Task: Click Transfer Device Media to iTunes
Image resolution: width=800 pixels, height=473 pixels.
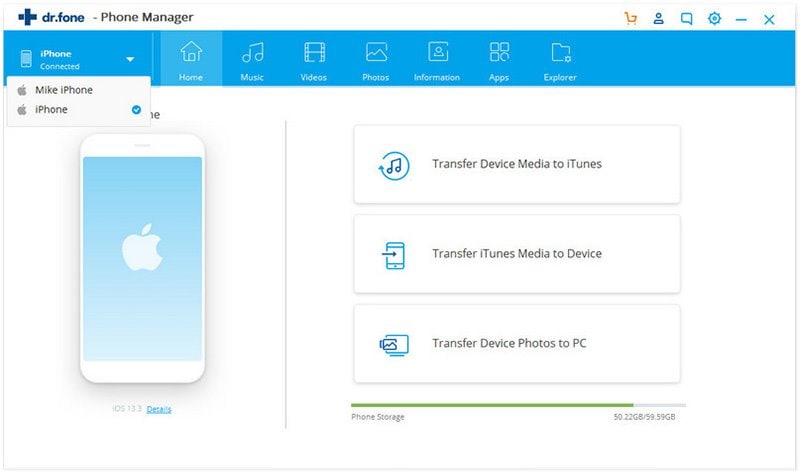Action: coord(517,164)
